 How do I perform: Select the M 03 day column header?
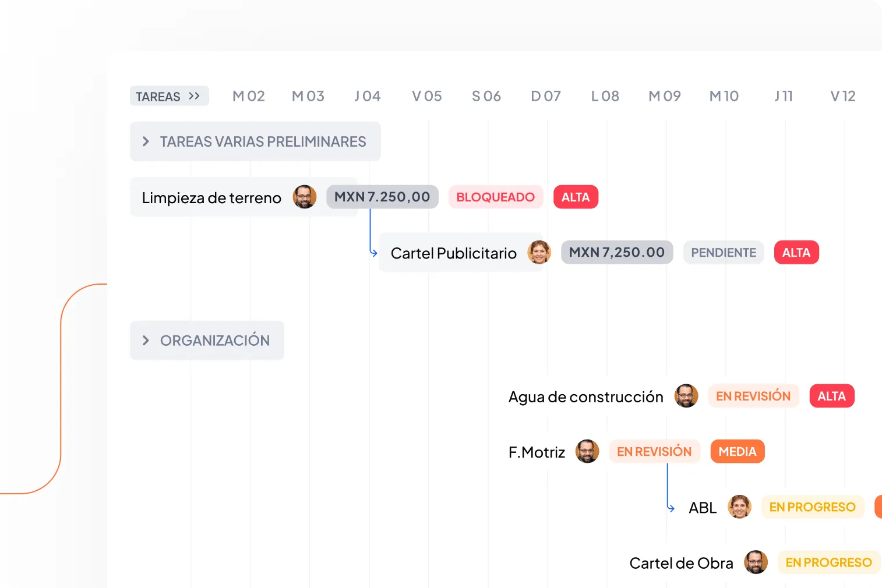(308, 96)
